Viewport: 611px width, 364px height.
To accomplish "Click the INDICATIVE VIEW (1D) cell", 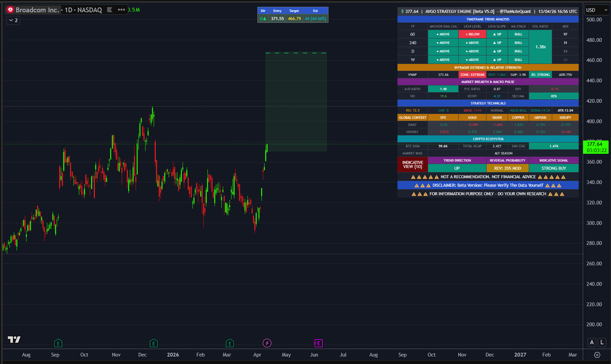I will [x=412, y=165].
